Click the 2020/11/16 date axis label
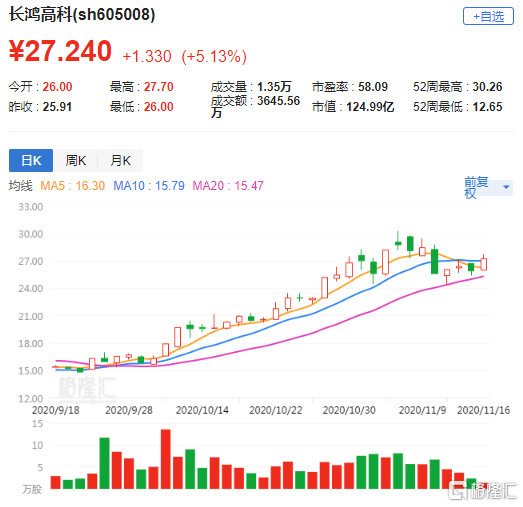523x507 pixels. tap(484, 410)
